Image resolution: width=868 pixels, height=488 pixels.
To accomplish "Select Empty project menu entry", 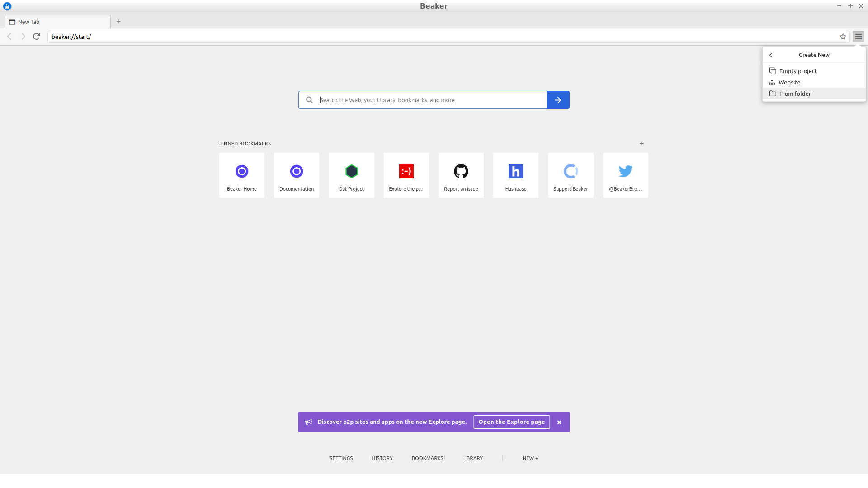I will (x=797, y=71).
